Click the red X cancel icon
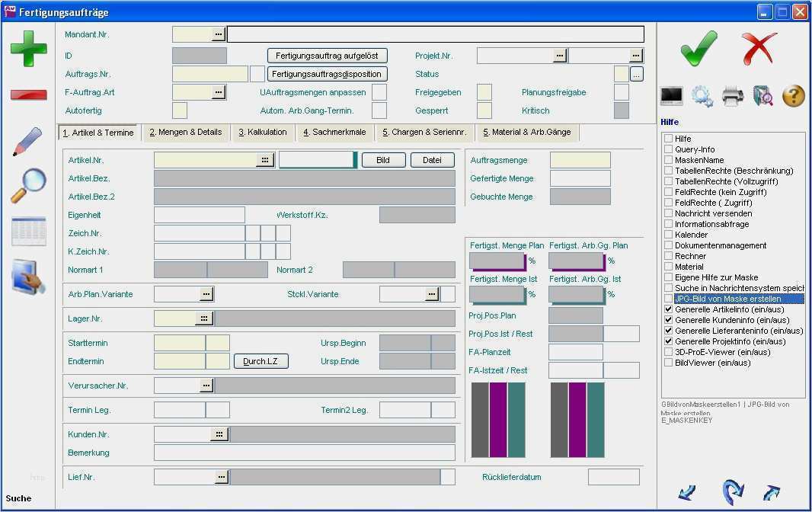Image resolution: width=812 pixels, height=512 pixels. [759, 49]
